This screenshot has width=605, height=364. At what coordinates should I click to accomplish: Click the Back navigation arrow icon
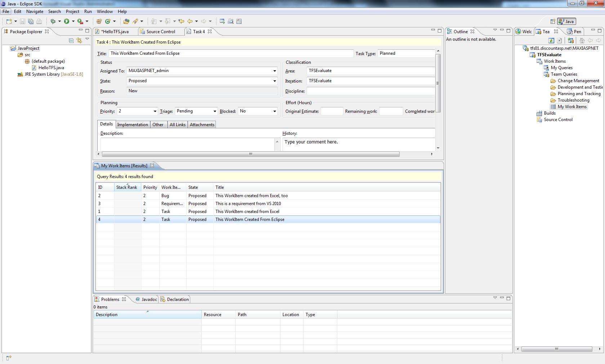pos(190,21)
